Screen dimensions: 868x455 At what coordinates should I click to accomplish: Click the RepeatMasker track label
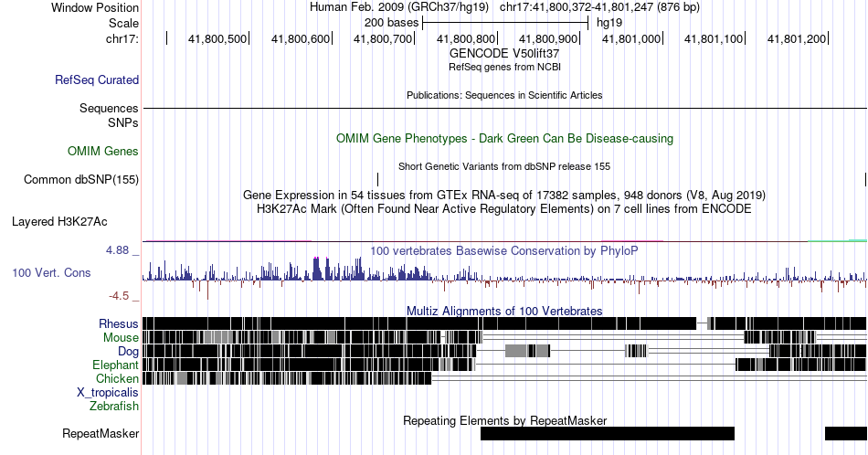101,433
